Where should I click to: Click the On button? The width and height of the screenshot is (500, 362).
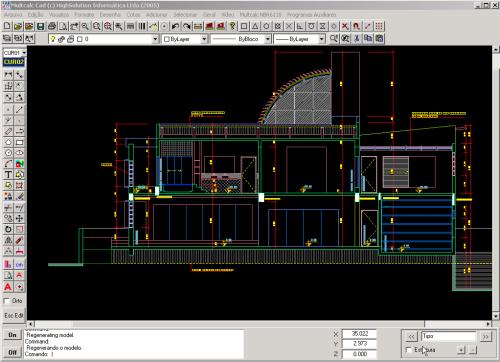[x=12, y=335]
